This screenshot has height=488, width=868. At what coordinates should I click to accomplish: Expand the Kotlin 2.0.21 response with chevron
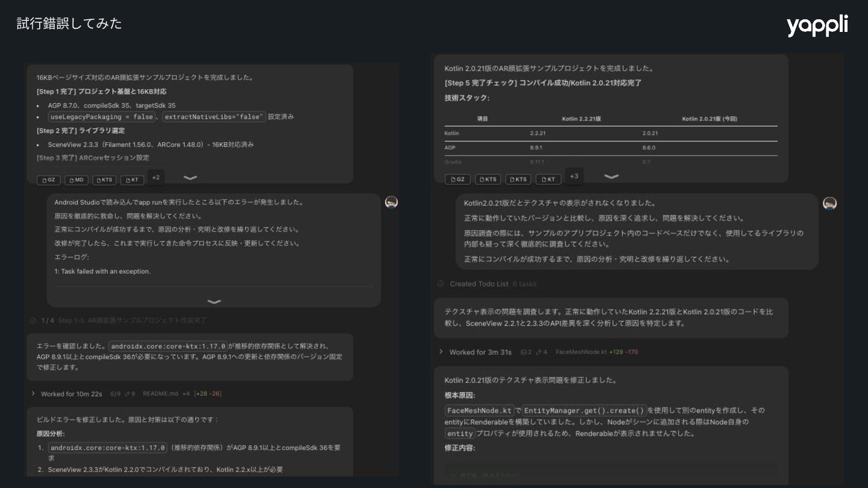tap(611, 177)
